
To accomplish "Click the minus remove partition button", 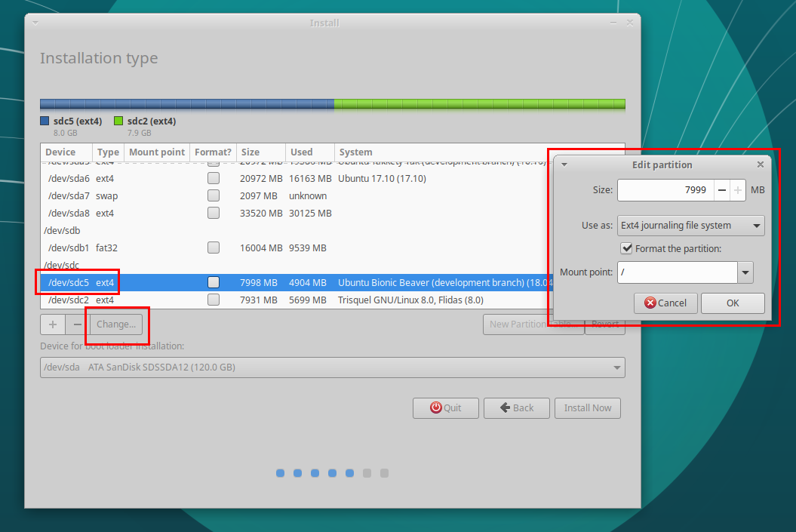I will 78,324.
